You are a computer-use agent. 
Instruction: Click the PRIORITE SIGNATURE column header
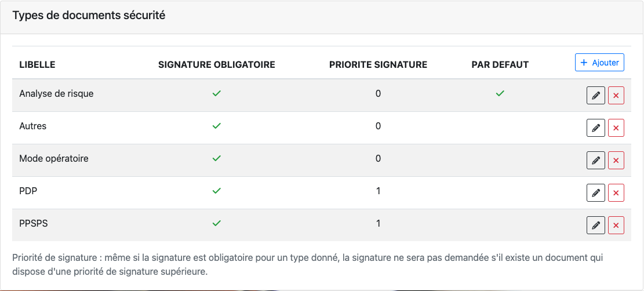click(378, 65)
